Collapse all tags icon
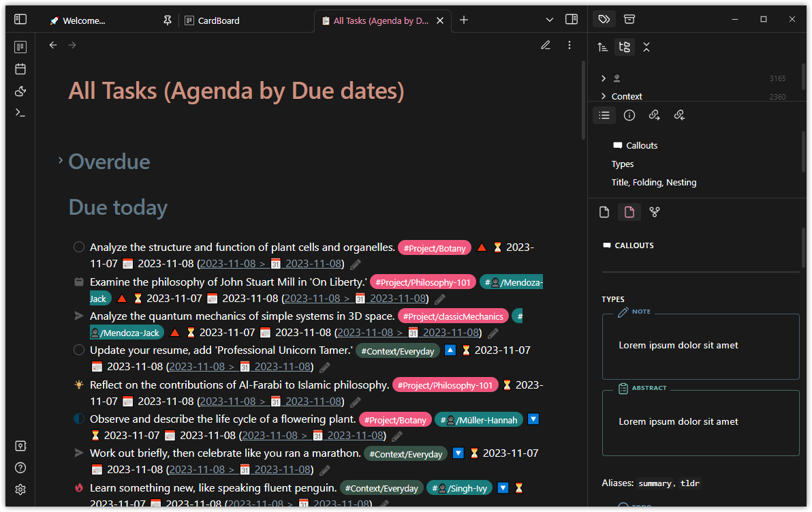Screen dimensions: 812x512 tap(646, 47)
